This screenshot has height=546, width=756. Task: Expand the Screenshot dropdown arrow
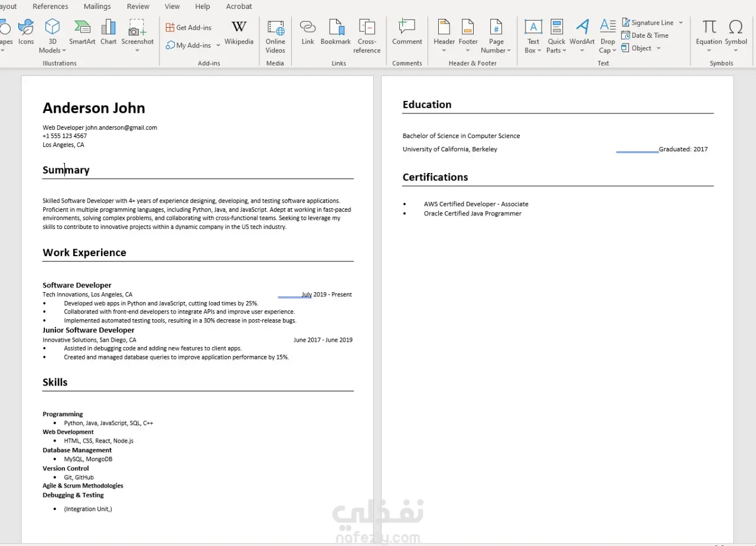click(x=137, y=51)
